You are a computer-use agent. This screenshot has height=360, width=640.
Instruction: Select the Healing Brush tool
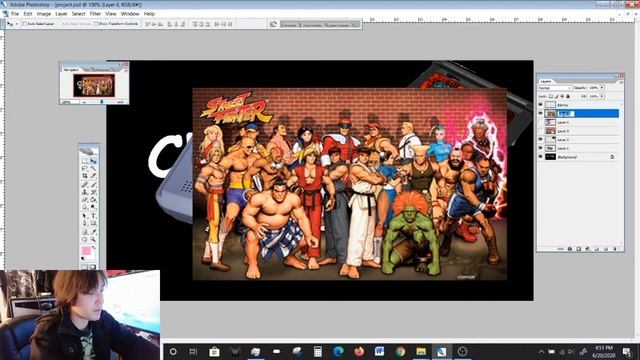point(84,184)
